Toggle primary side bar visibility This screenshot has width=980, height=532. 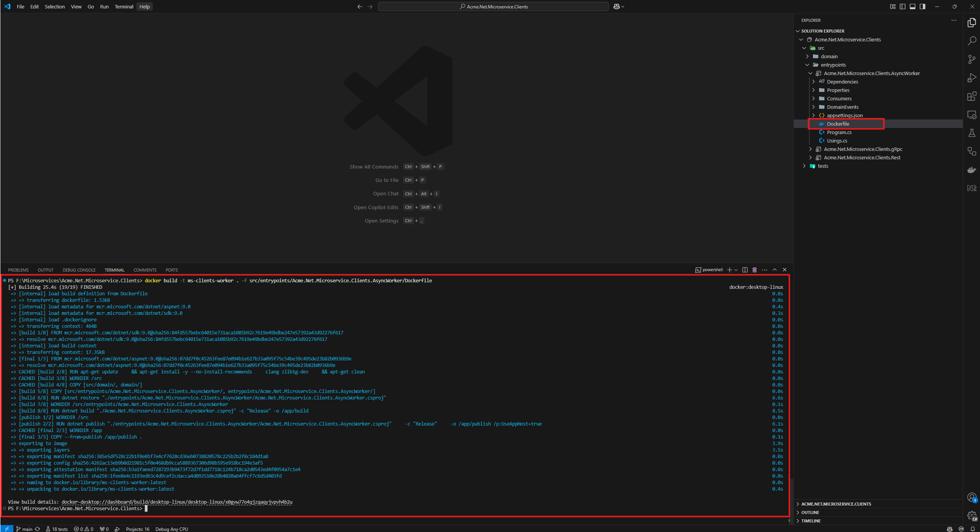[903, 7]
